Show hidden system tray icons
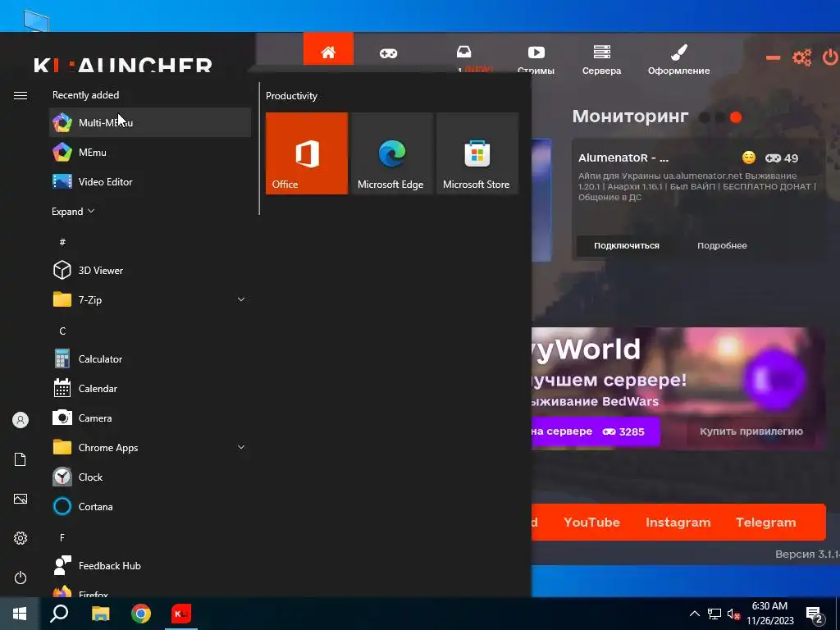The height and width of the screenshot is (630, 840). (x=694, y=614)
